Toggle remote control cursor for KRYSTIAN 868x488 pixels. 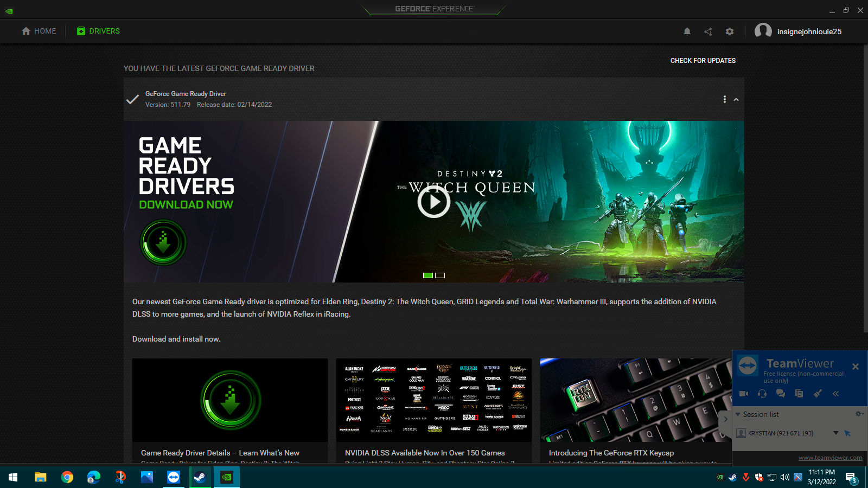848,433
